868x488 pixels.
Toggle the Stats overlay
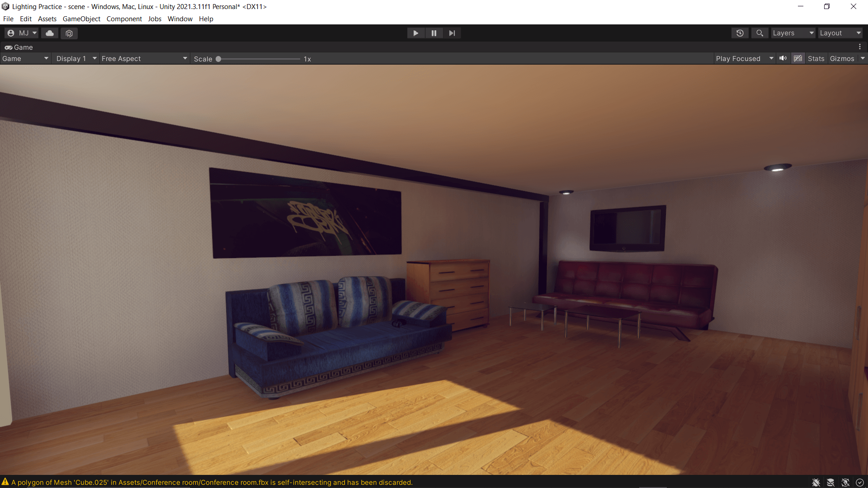coord(816,58)
